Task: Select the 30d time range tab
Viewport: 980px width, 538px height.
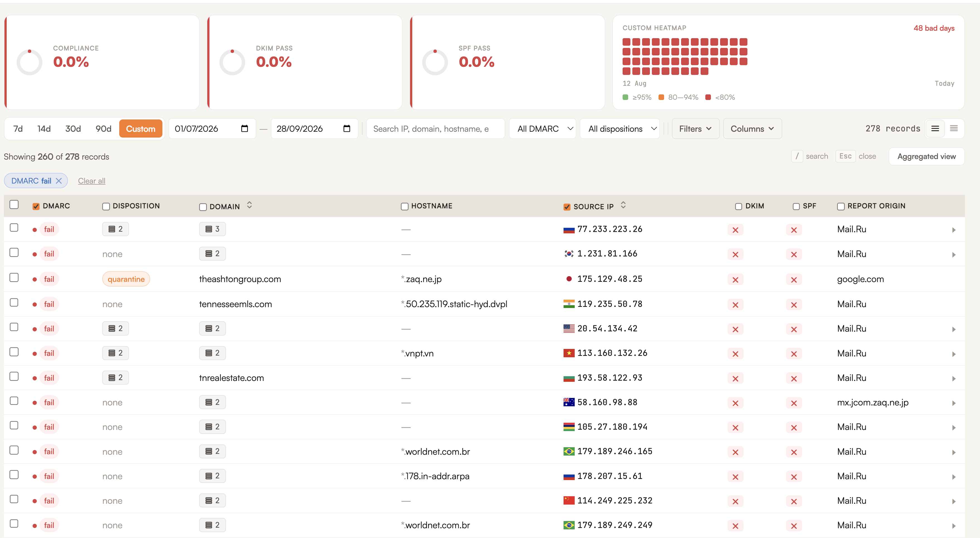Action: pos(73,128)
